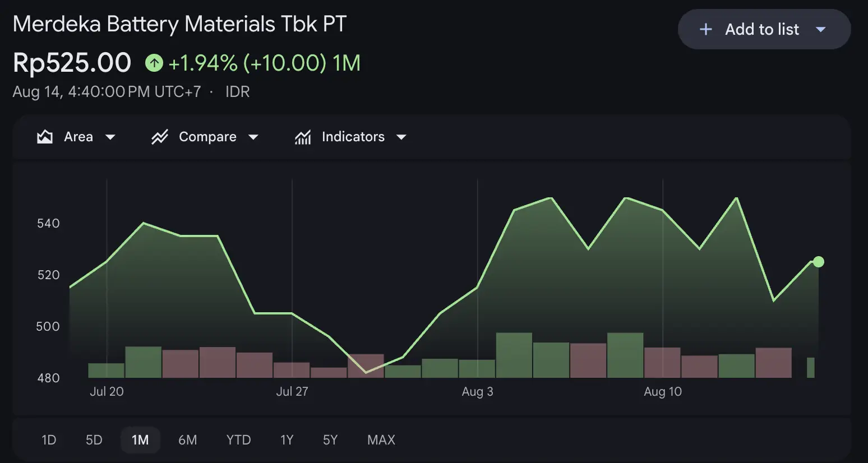Click the +1.94% (+10.00) 1M change text

point(264,63)
